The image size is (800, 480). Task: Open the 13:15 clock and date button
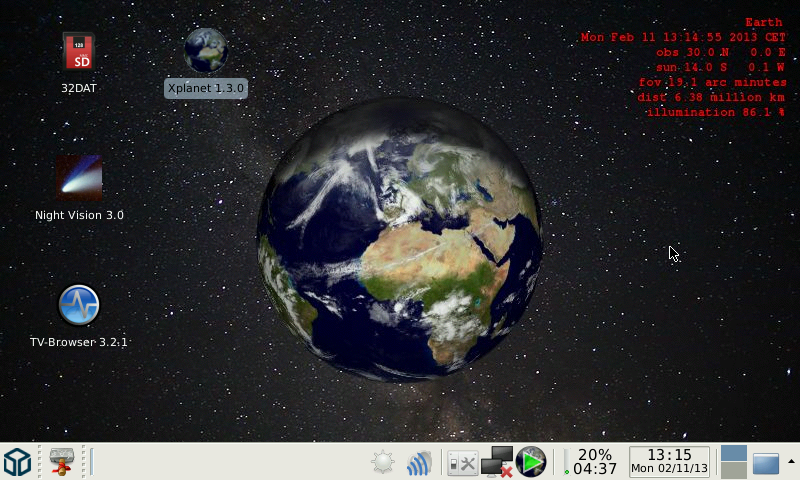coord(669,462)
